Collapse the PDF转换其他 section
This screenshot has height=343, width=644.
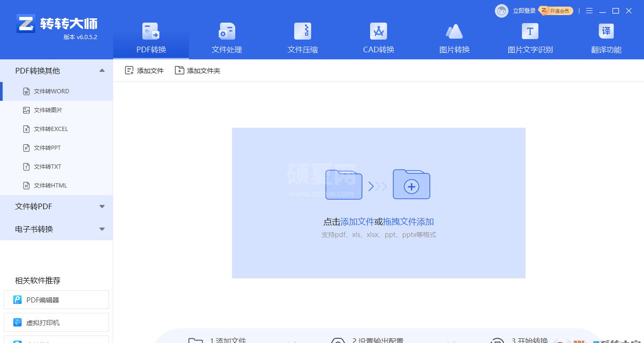point(57,71)
